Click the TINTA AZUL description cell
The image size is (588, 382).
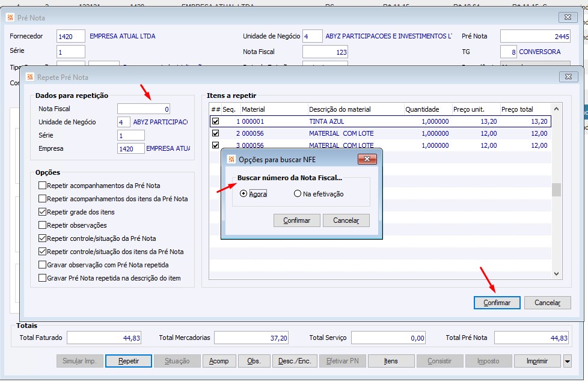[x=356, y=121]
